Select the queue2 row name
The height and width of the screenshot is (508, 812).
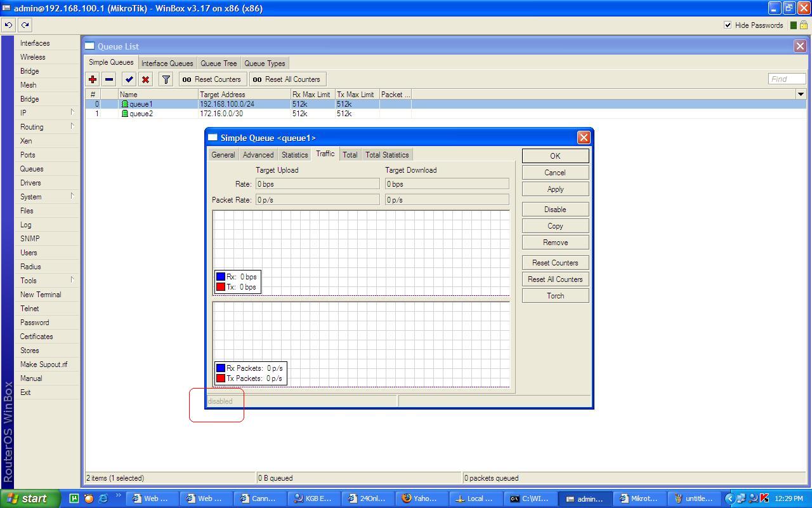tap(141, 114)
